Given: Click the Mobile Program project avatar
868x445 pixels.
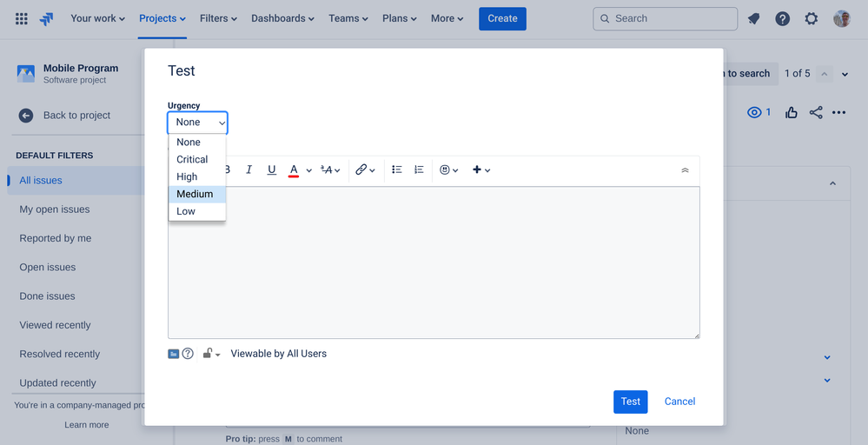Looking at the screenshot, I should coord(26,74).
